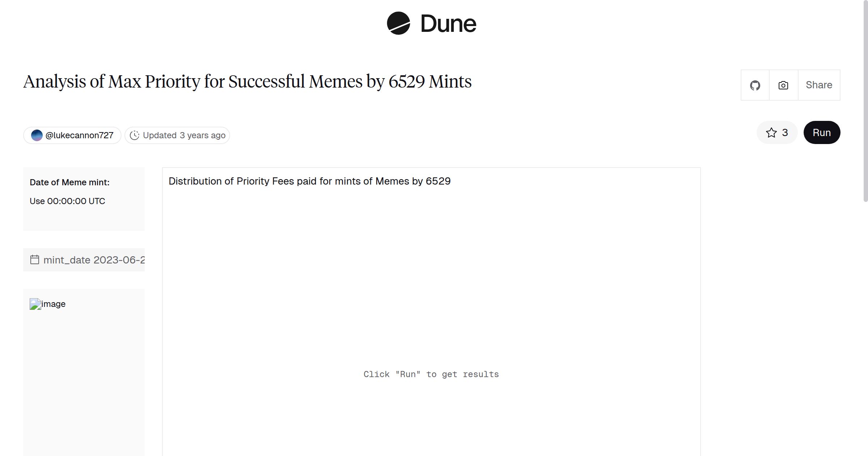The height and width of the screenshot is (456, 868).
Task: Click the chart title about Priority Fees distribution
Action: tap(309, 181)
